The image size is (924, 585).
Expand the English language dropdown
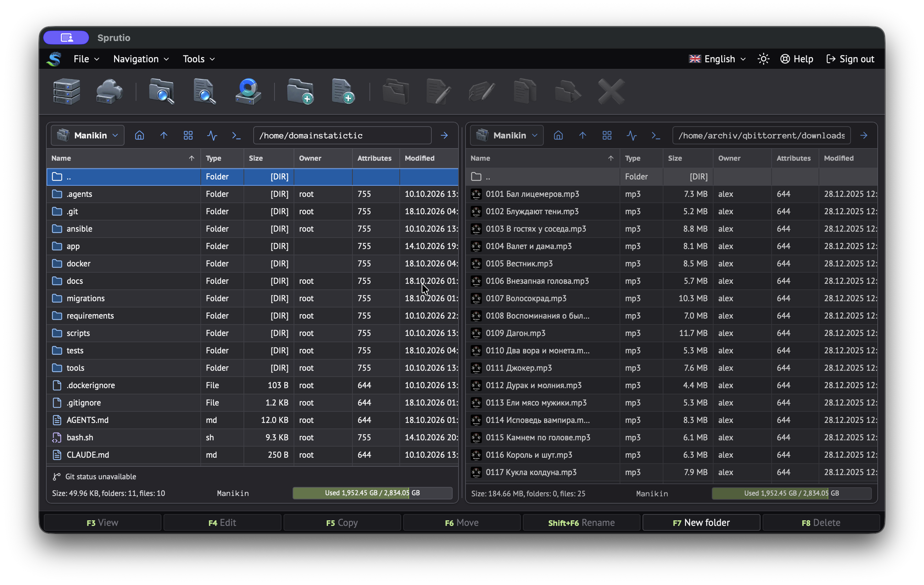click(718, 59)
